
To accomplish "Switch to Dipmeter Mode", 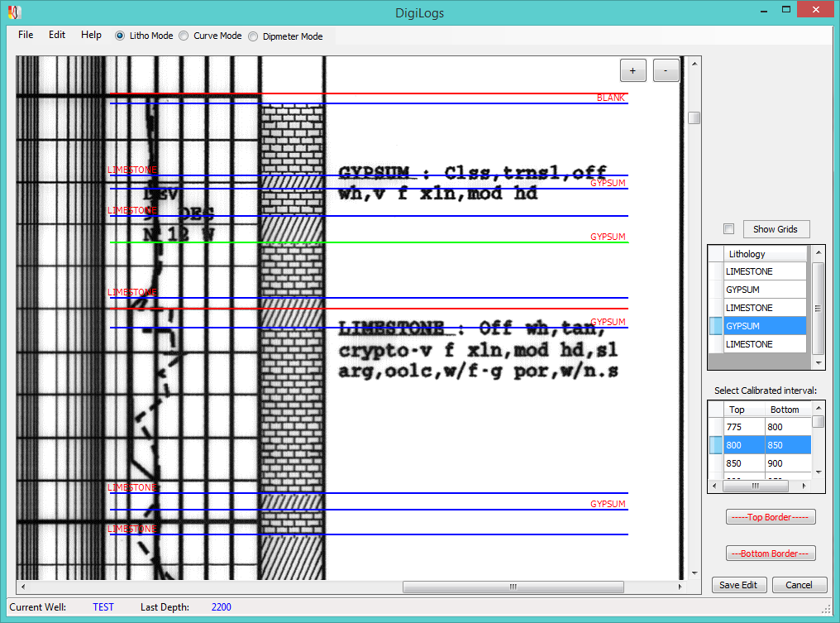I will [x=252, y=36].
